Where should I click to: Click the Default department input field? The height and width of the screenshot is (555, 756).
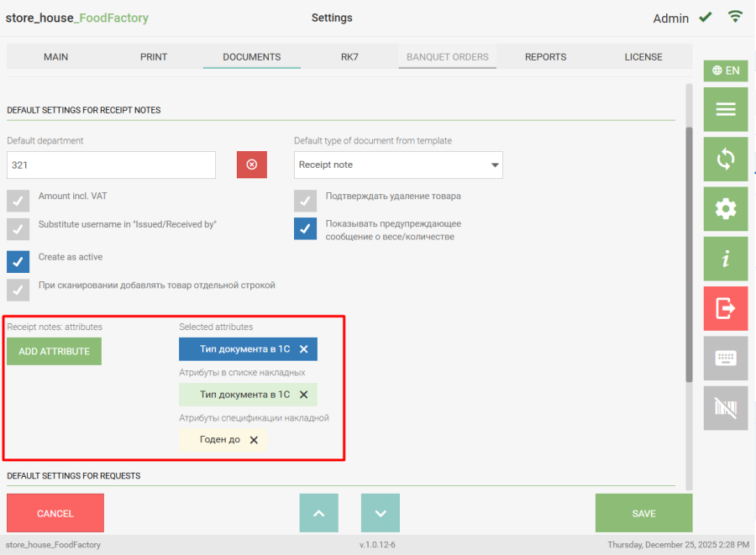[x=111, y=165]
